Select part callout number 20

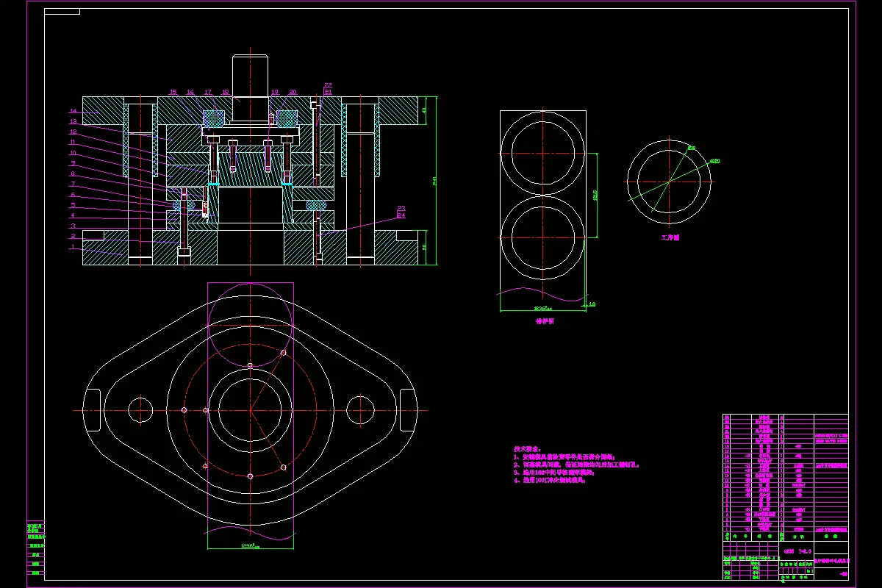[x=293, y=93]
